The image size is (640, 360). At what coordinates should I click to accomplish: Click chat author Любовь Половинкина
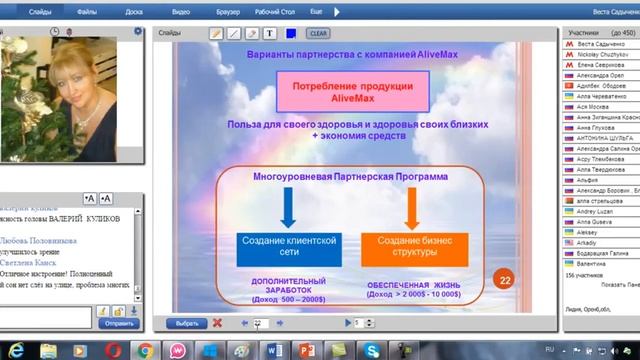tap(38, 241)
